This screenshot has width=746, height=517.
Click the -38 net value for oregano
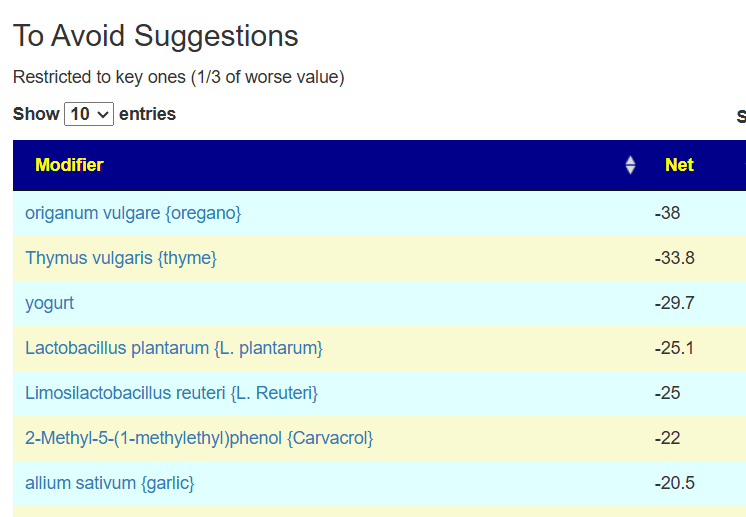pyautogui.click(x=668, y=213)
